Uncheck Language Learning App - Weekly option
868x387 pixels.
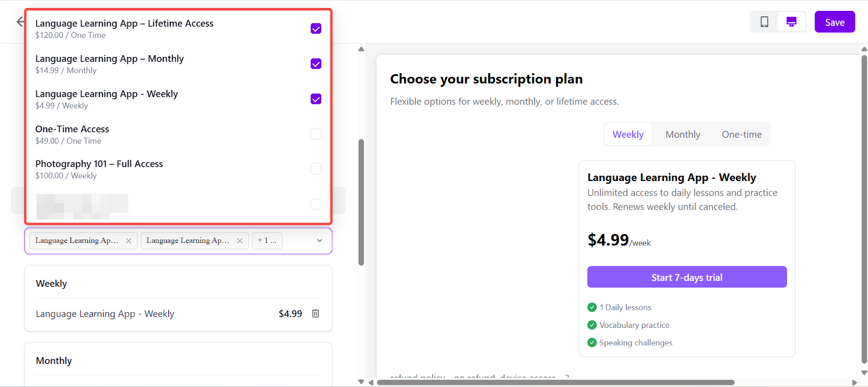click(x=316, y=99)
